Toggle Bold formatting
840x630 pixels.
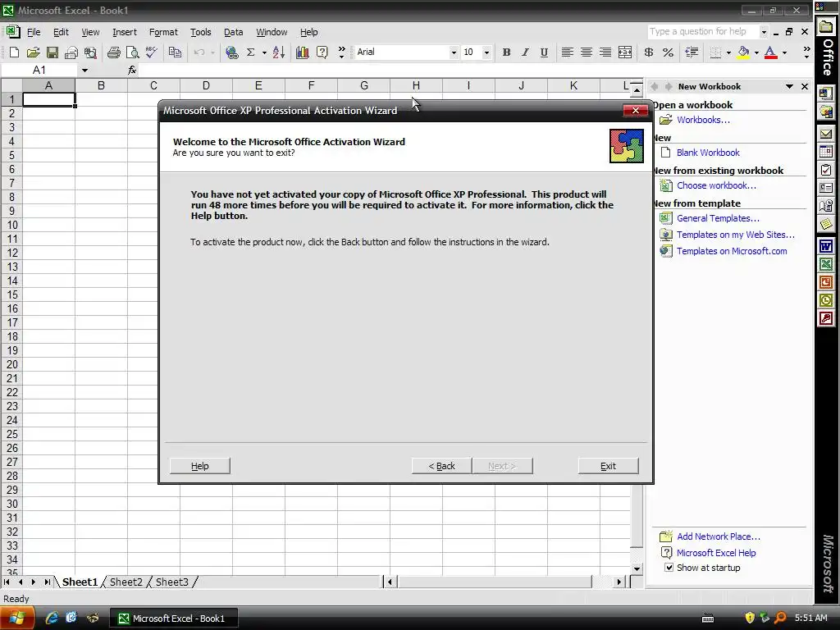coord(506,52)
